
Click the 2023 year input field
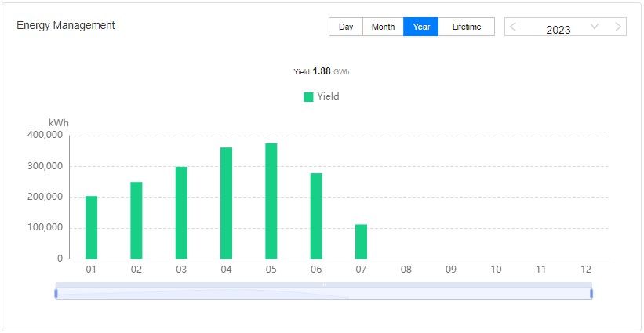click(x=558, y=29)
